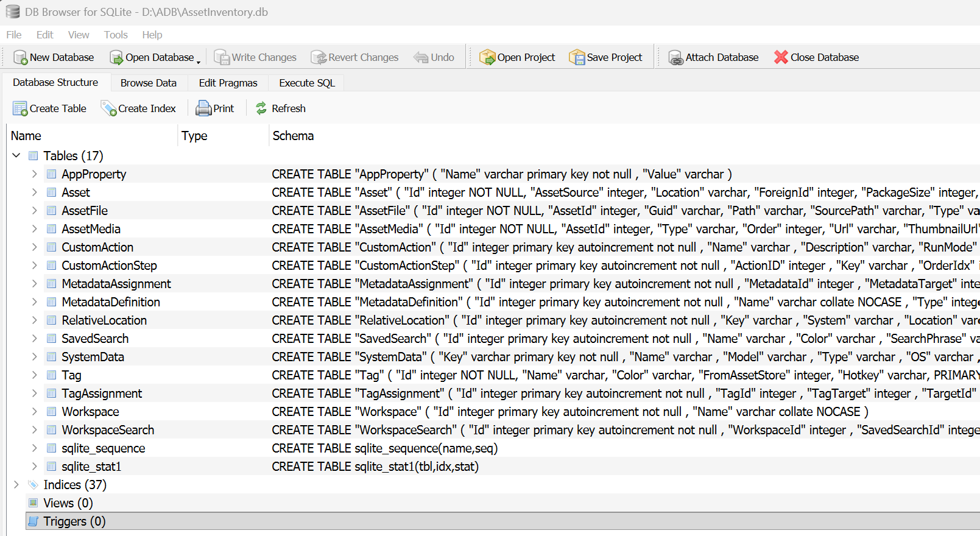The height and width of the screenshot is (536, 980).
Task: Switch to the Browse Data tab
Action: (149, 83)
